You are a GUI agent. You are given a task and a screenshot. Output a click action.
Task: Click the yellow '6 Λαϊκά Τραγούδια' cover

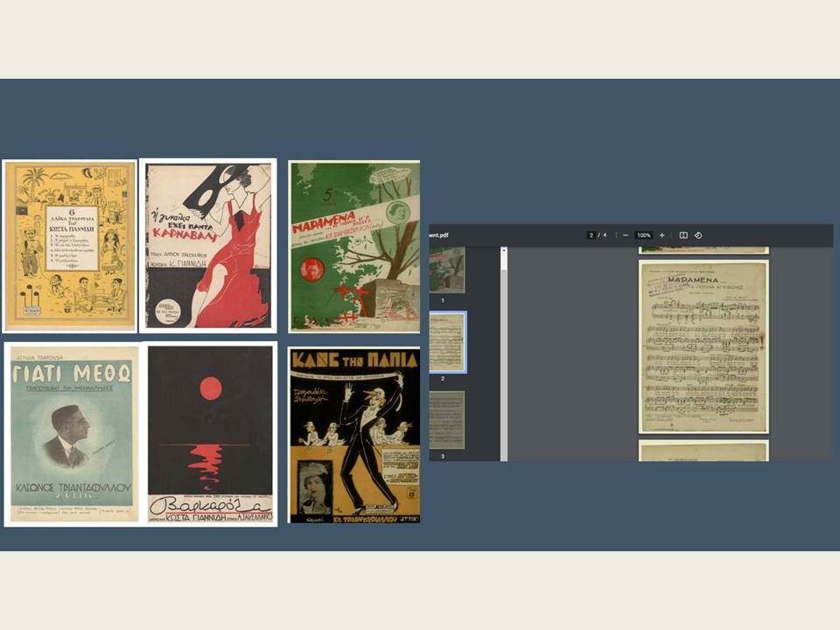70,246
